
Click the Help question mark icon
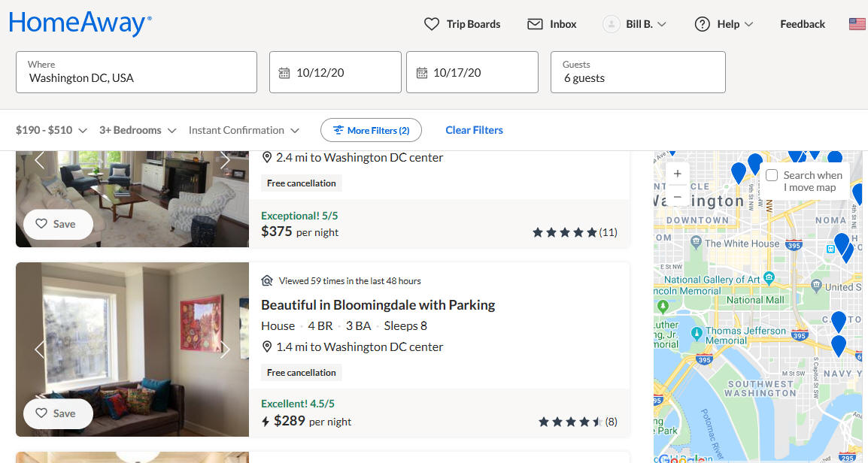tap(702, 24)
